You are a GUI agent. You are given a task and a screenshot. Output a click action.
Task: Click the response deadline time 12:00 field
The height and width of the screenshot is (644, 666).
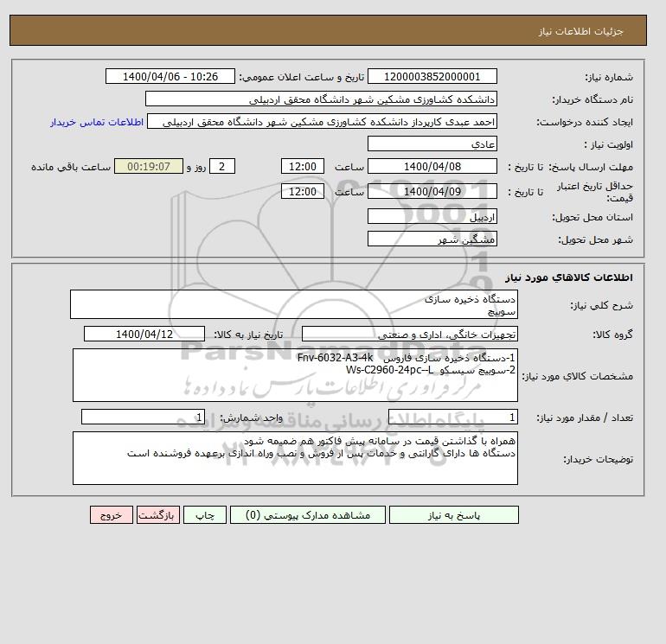[x=303, y=167]
